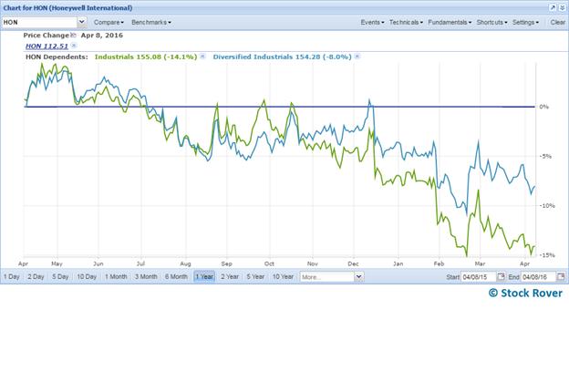The height and width of the screenshot is (392, 569).
Task: Select the 2 Day time range
Action: [x=36, y=277]
